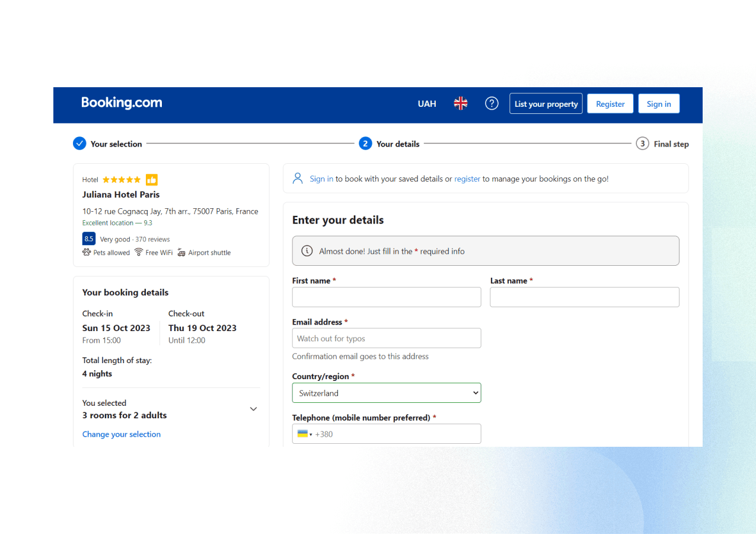Click the Sign in button in header
Image resolution: width=756 pixels, height=534 pixels.
[x=659, y=104]
